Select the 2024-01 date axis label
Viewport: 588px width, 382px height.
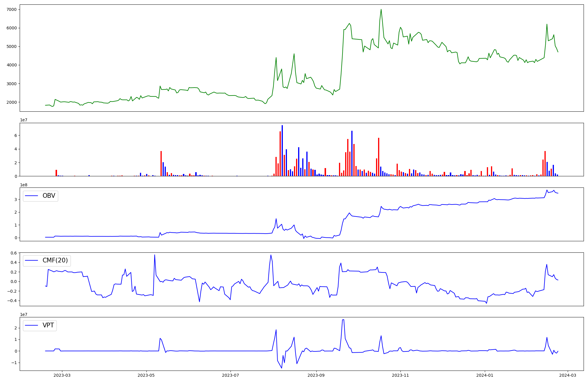[x=485, y=375]
